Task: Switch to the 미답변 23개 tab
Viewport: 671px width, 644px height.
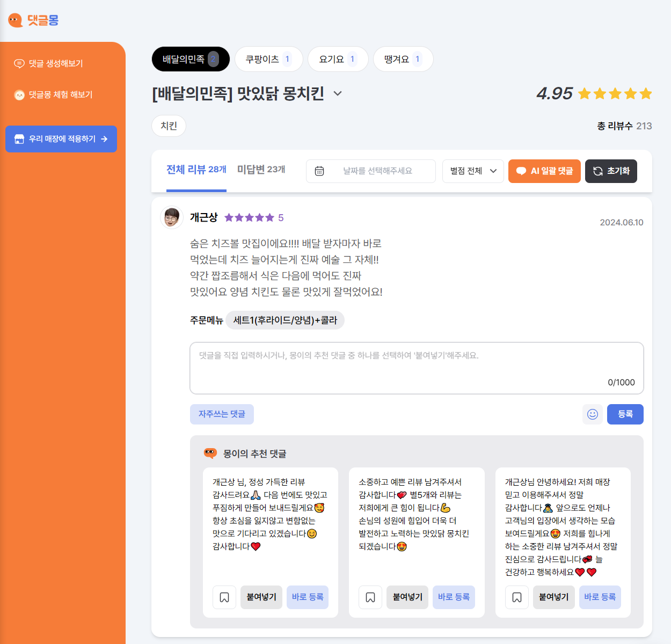Action: [x=261, y=170]
